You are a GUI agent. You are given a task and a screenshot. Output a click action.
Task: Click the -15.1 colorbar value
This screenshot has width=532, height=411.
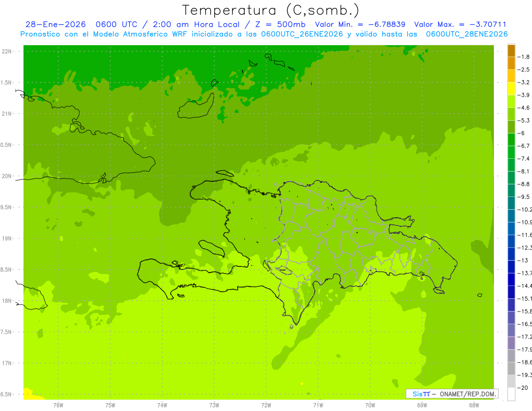pos(525,298)
